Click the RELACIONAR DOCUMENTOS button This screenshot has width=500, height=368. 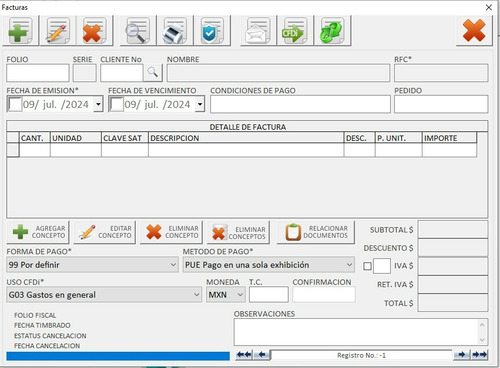(x=316, y=232)
